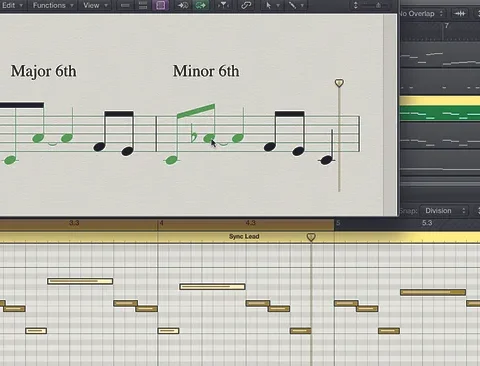Click the 4.3 ruler position
480x366 pixels.
(x=250, y=223)
